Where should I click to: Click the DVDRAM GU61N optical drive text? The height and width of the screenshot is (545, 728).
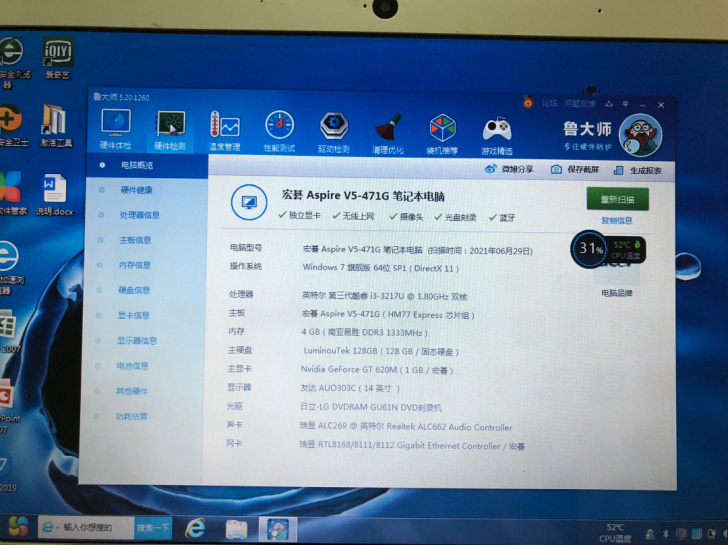(x=370, y=408)
